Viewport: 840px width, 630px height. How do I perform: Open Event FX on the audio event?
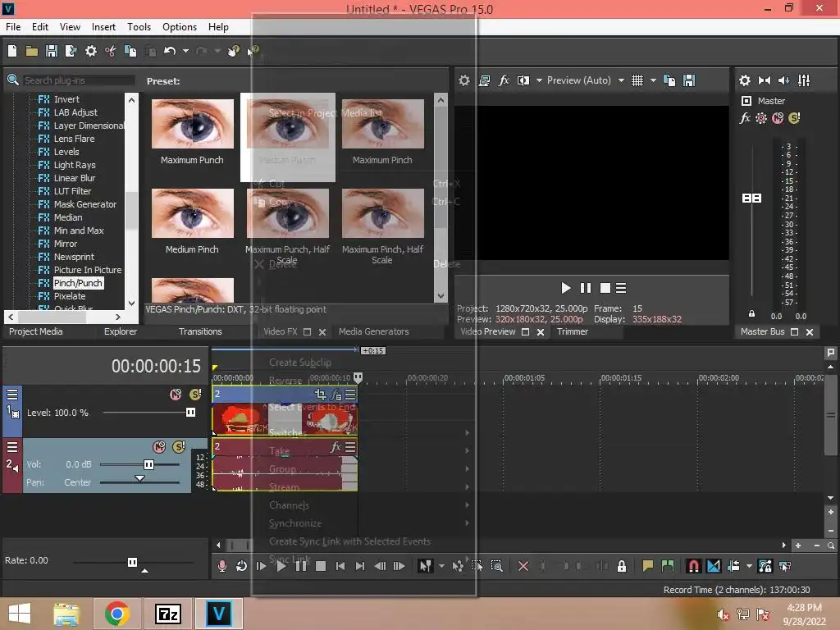coord(336,447)
